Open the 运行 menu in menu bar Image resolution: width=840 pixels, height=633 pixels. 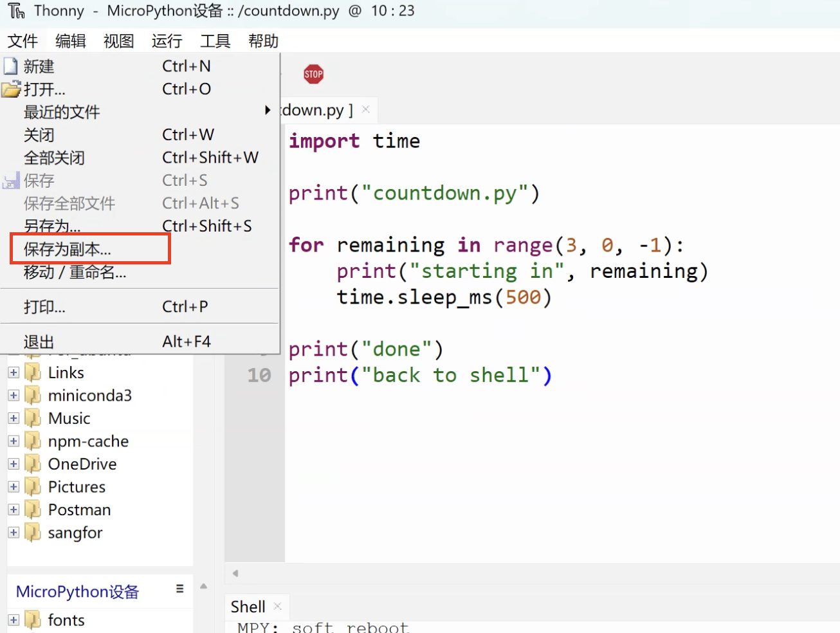click(x=167, y=41)
